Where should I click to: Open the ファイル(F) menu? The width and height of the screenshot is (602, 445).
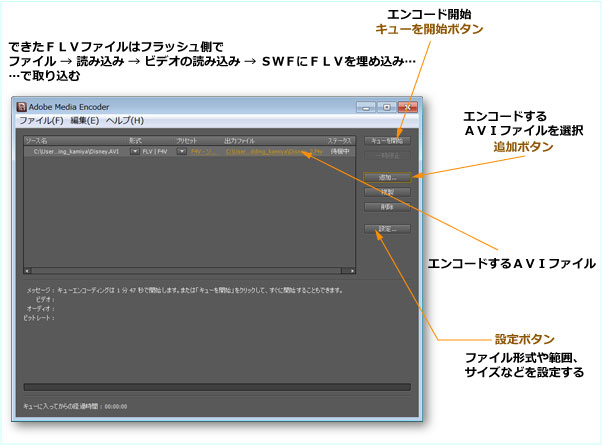coord(41,120)
